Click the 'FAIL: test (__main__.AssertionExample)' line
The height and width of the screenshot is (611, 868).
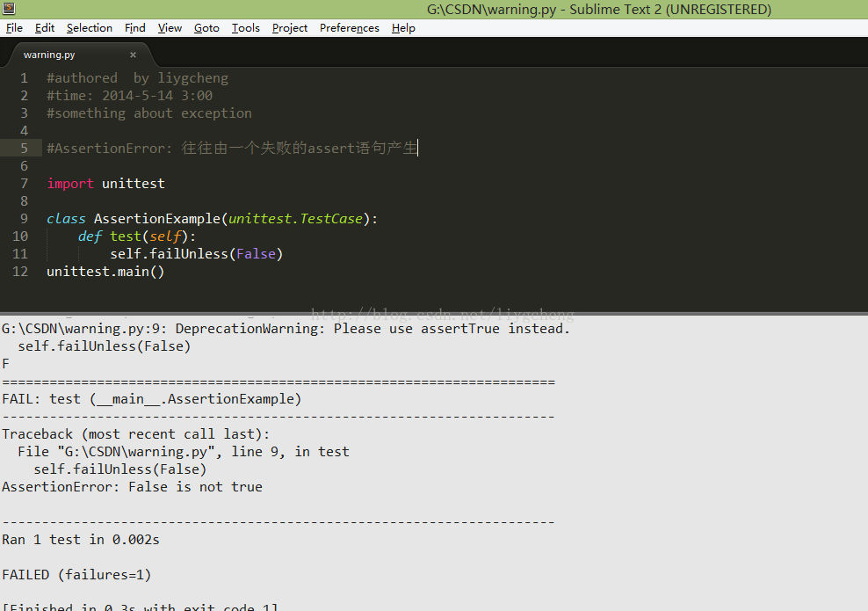coord(152,399)
